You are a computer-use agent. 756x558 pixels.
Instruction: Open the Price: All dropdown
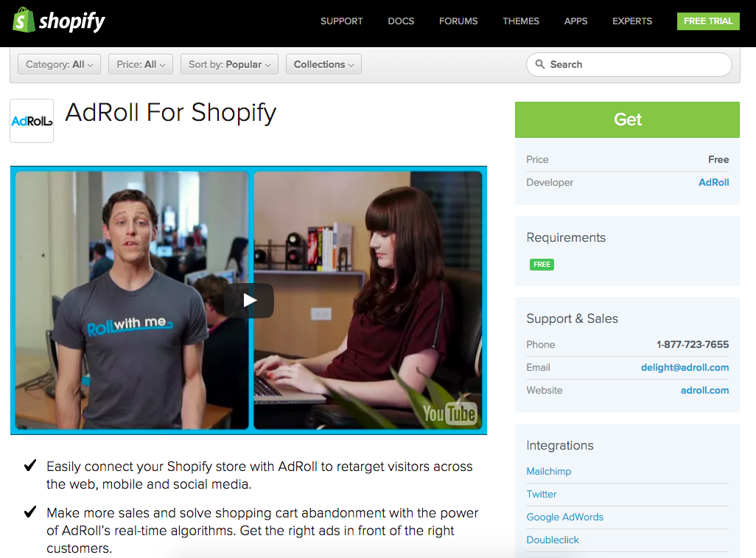click(x=141, y=64)
